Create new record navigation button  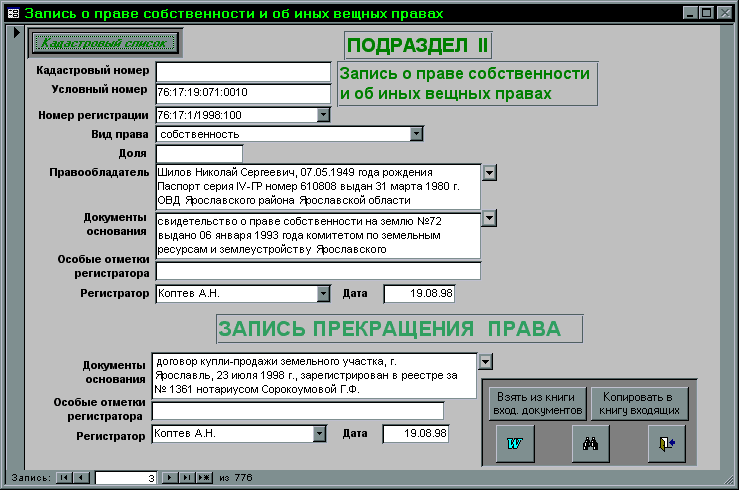pyautogui.click(x=204, y=477)
